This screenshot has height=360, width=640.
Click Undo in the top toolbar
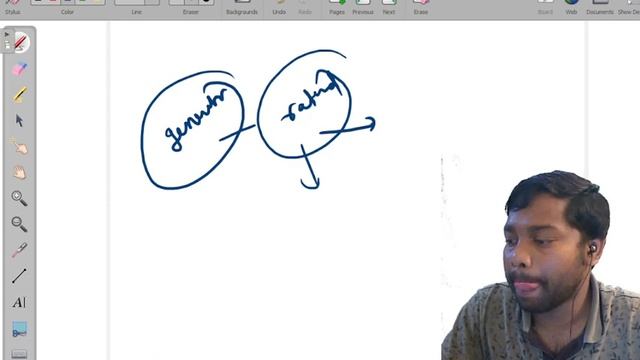279,7
